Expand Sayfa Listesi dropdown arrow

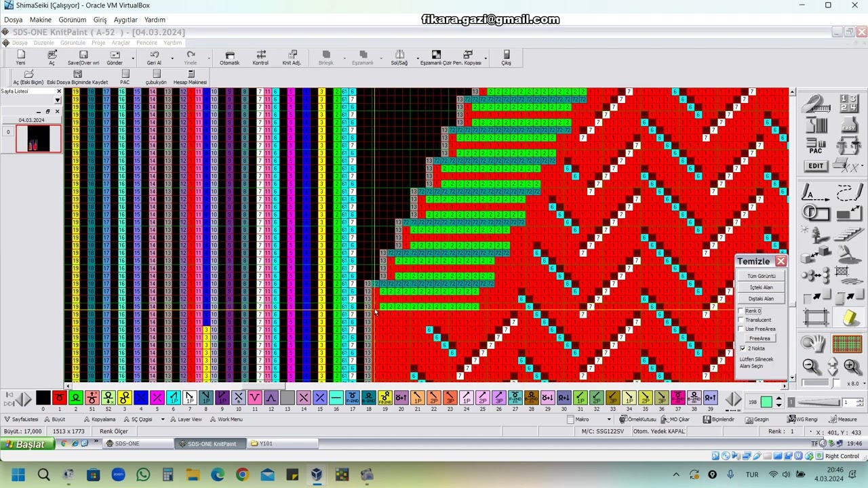click(x=58, y=100)
